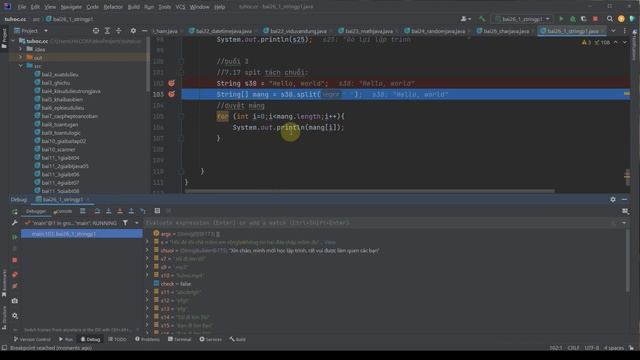This screenshot has height=360, width=640.
Task: Open TODO tool window button
Action: click(x=117, y=339)
